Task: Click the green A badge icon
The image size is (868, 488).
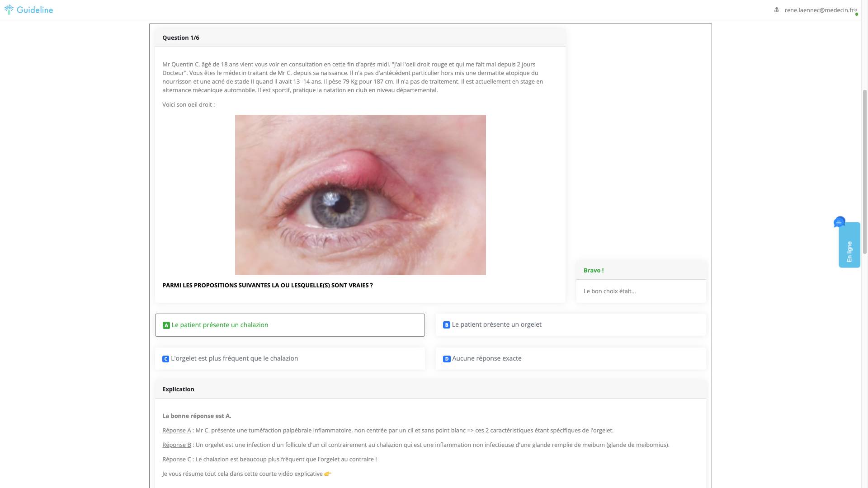Action: (166, 325)
